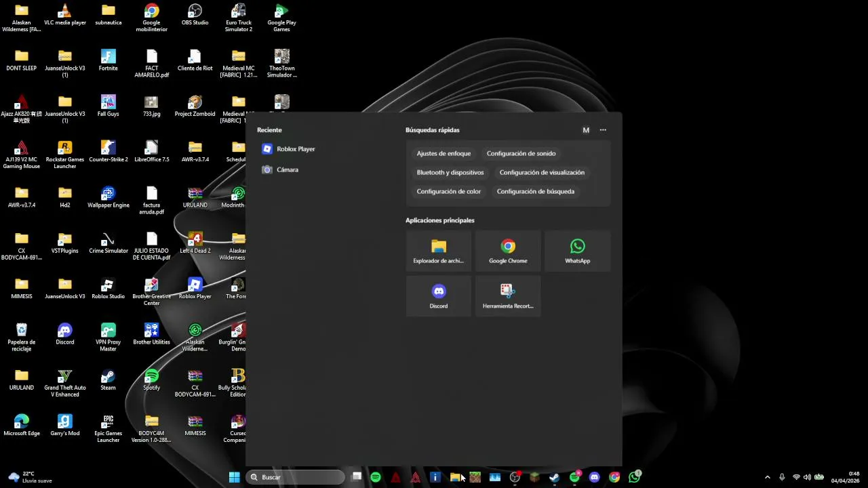Select Crime Simulator desktop icon

click(108, 243)
